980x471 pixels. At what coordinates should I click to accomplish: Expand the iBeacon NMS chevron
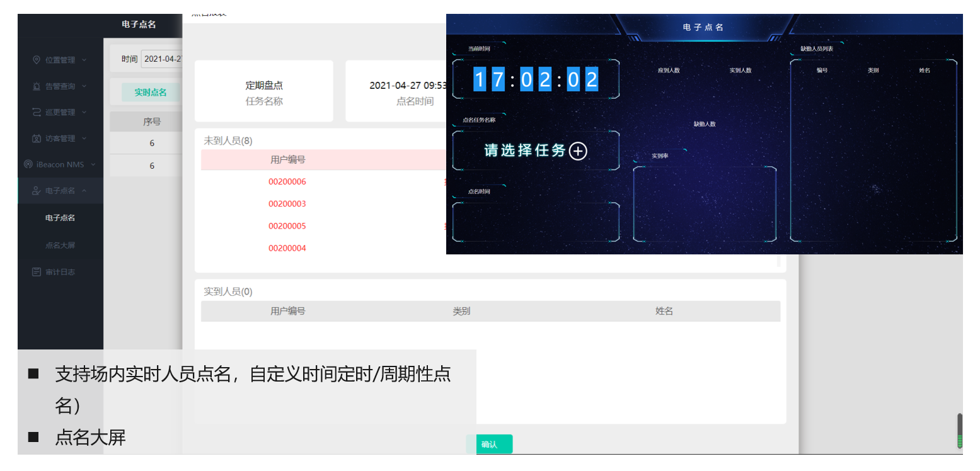coord(93,164)
